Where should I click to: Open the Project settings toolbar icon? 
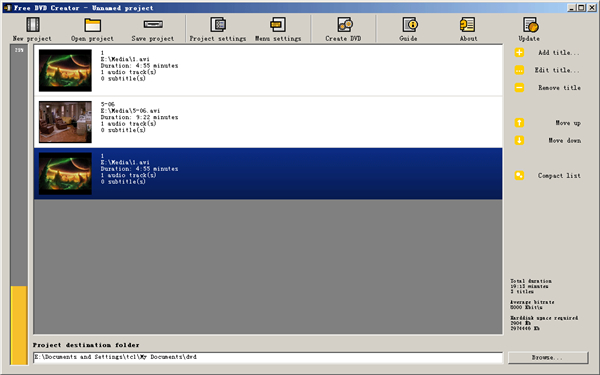pos(218,24)
